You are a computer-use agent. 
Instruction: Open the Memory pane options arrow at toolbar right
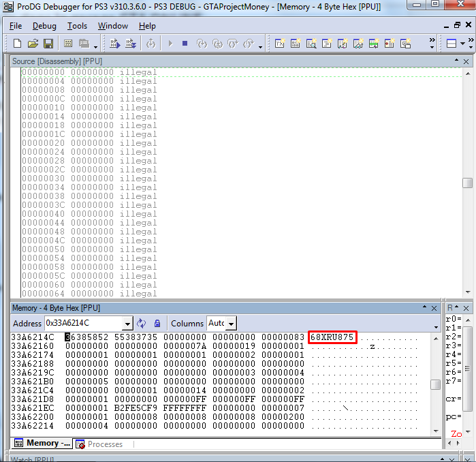(x=437, y=328)
